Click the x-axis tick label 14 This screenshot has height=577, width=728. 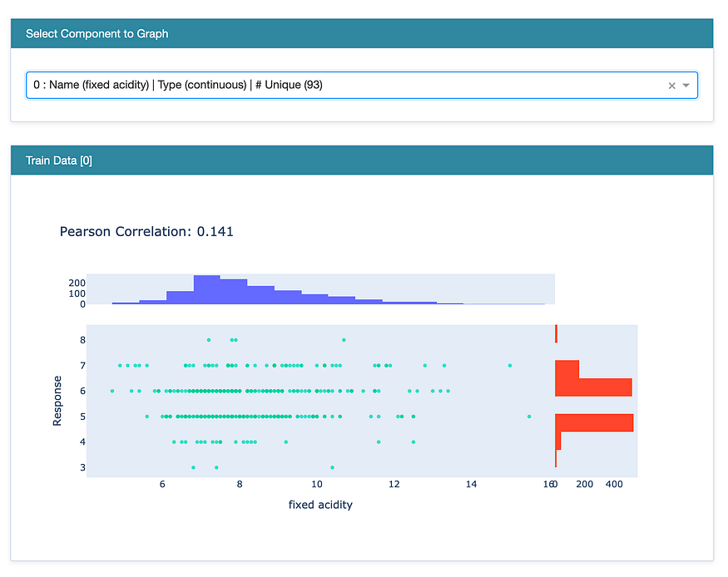[471, 484]
